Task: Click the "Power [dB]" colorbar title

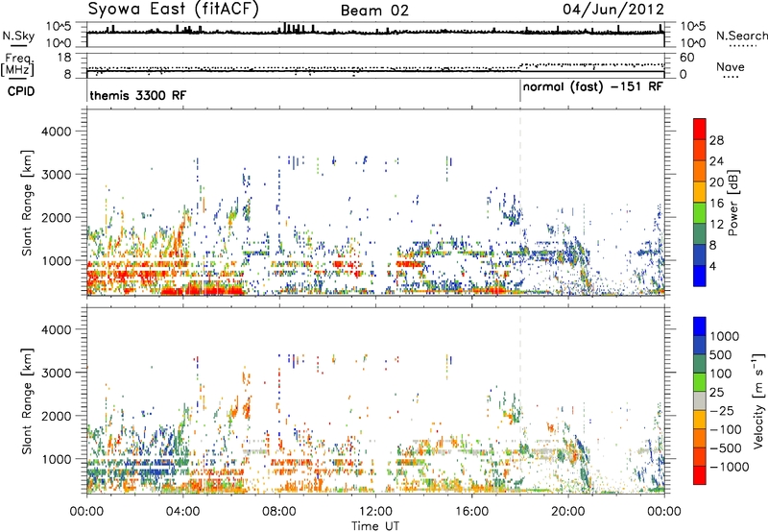Action: pos(732,203)
